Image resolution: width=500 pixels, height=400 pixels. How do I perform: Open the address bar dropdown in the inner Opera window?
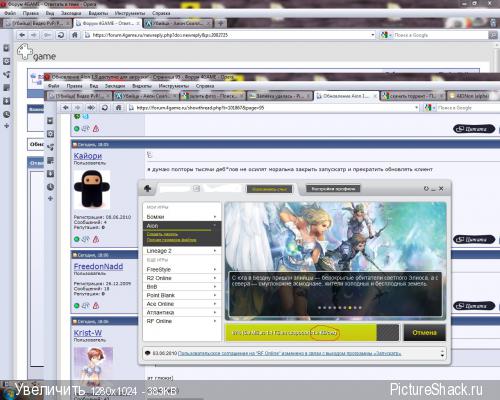point(416,108)
